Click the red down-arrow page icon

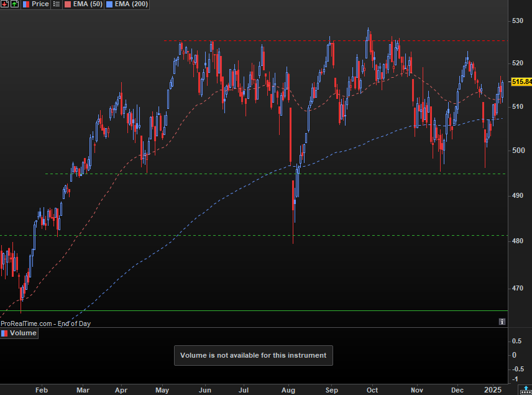point(4,4)
